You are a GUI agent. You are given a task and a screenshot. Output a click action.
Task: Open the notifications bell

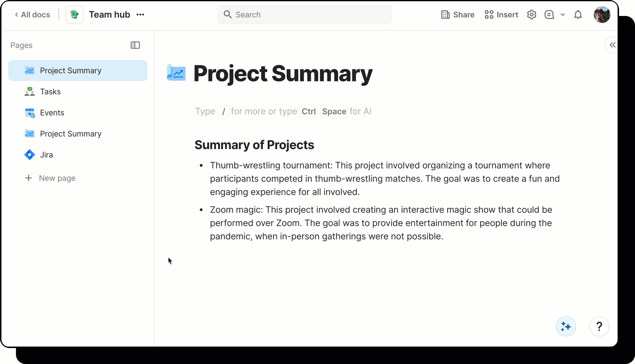click(x=578, y=15)
